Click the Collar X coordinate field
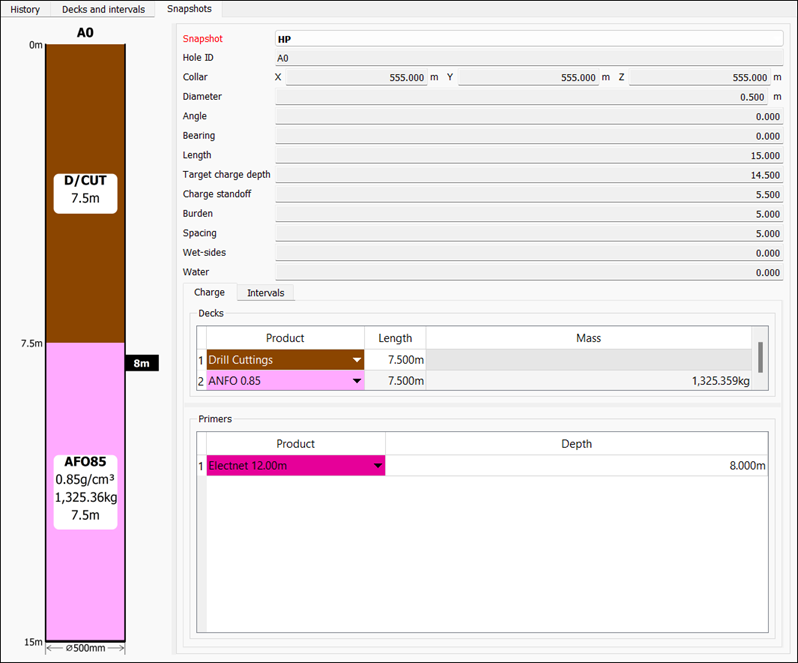 click(x=356, y=77)
